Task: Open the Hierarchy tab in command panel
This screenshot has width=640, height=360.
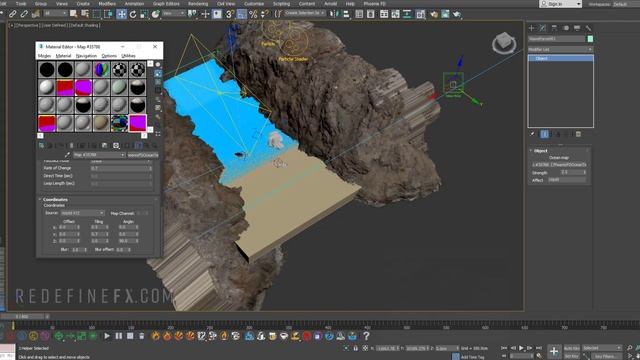Action: (x=554, y=28)
